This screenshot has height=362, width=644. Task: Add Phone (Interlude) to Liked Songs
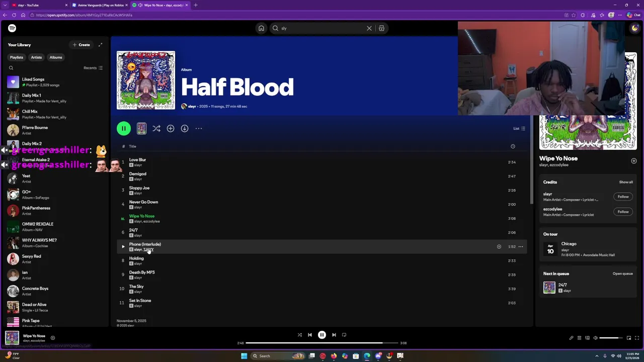(x=499, y=247)
